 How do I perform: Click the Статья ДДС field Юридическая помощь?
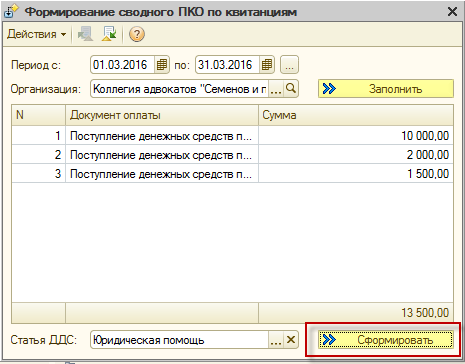179,340
